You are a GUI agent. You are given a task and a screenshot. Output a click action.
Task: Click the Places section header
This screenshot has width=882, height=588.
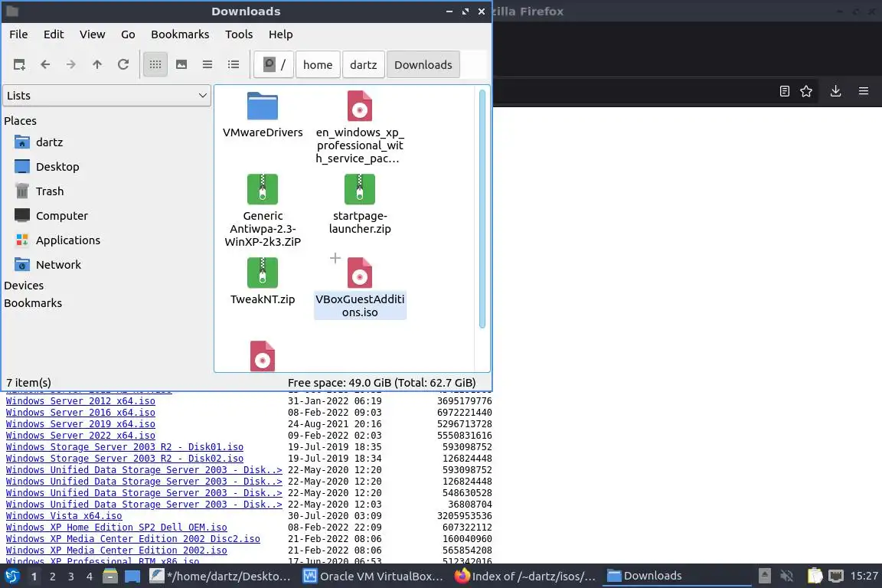[20, 121]
